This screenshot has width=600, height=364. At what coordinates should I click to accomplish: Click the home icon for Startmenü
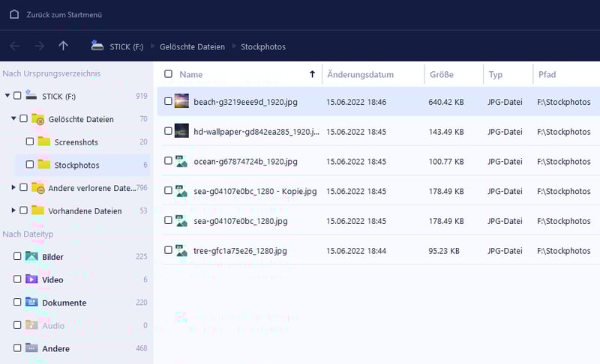[14, 14]
